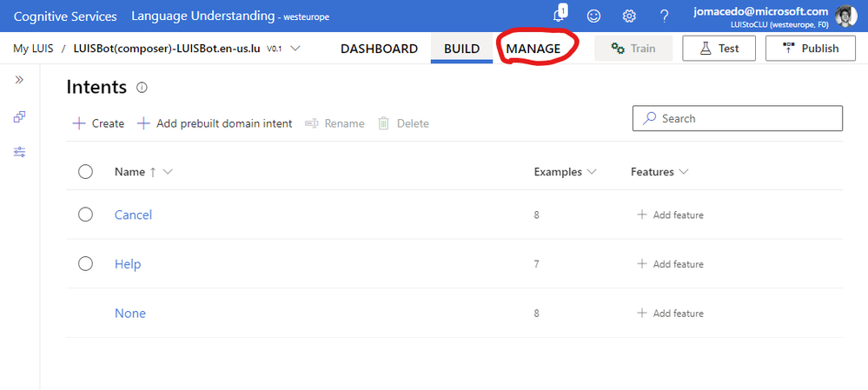Screen dimensions: 868x390
Task: Click the My LUIS breadcrumb link
Action: pos(33,48)
